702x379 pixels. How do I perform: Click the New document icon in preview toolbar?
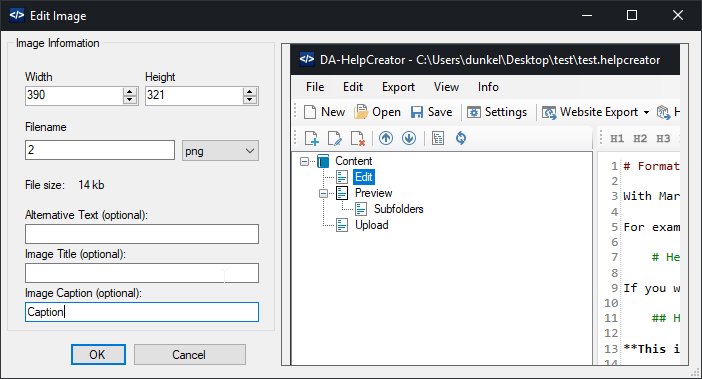point(310,112)
